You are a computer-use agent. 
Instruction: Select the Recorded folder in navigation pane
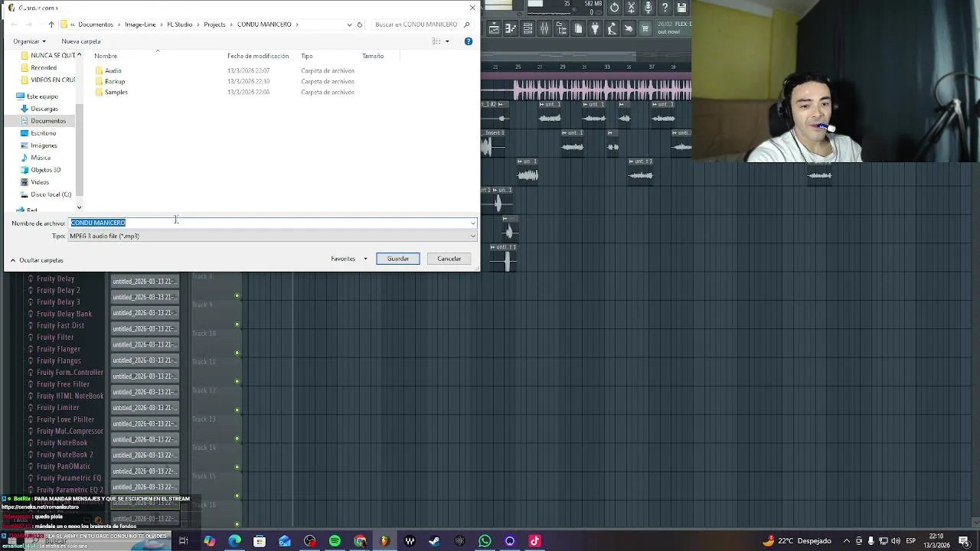[x=44, y=67]
